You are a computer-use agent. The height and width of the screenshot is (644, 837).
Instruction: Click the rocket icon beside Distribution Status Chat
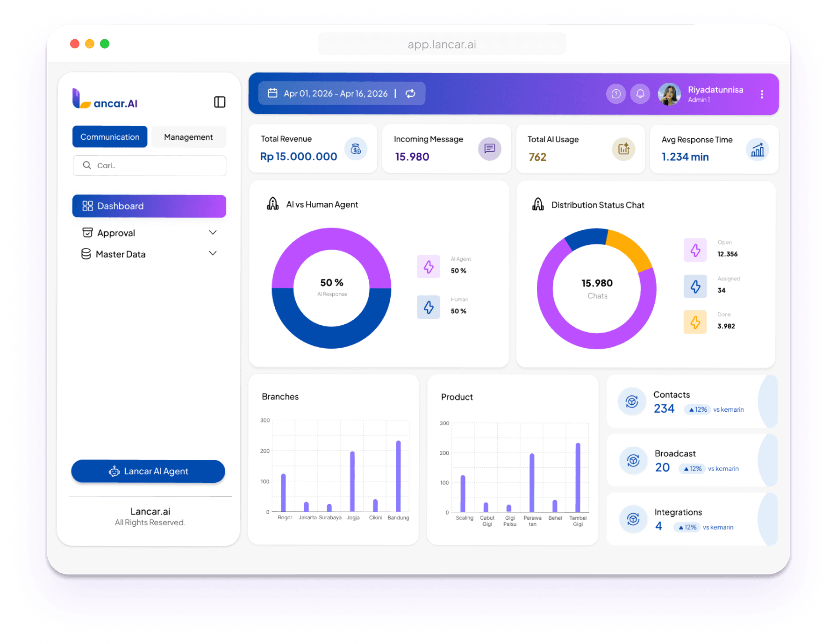tap(538, 204)
